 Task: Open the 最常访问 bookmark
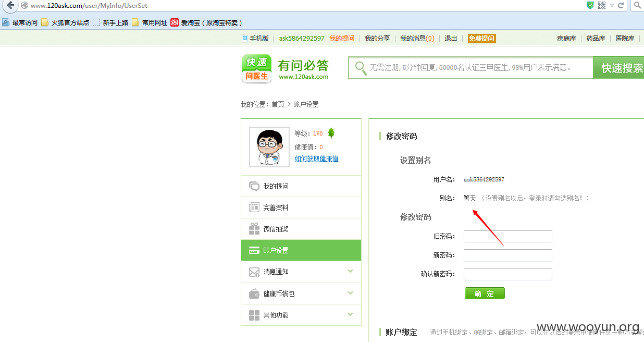tap(20, 22)
